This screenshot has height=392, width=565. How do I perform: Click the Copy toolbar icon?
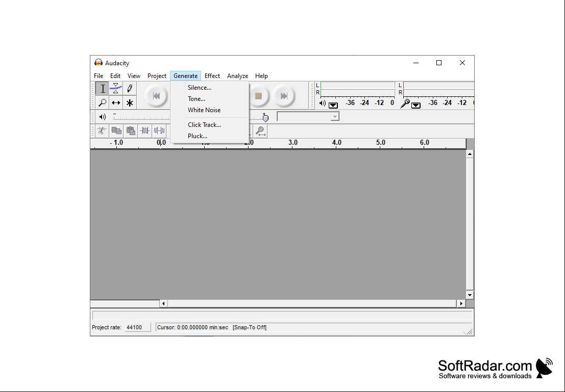click(x=116, y=131)
